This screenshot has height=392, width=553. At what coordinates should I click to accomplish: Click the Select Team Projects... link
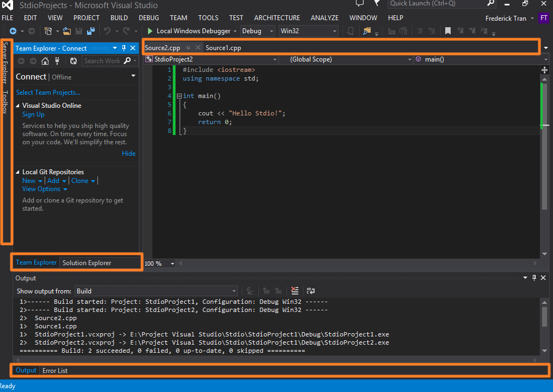(x=48, y=93)
